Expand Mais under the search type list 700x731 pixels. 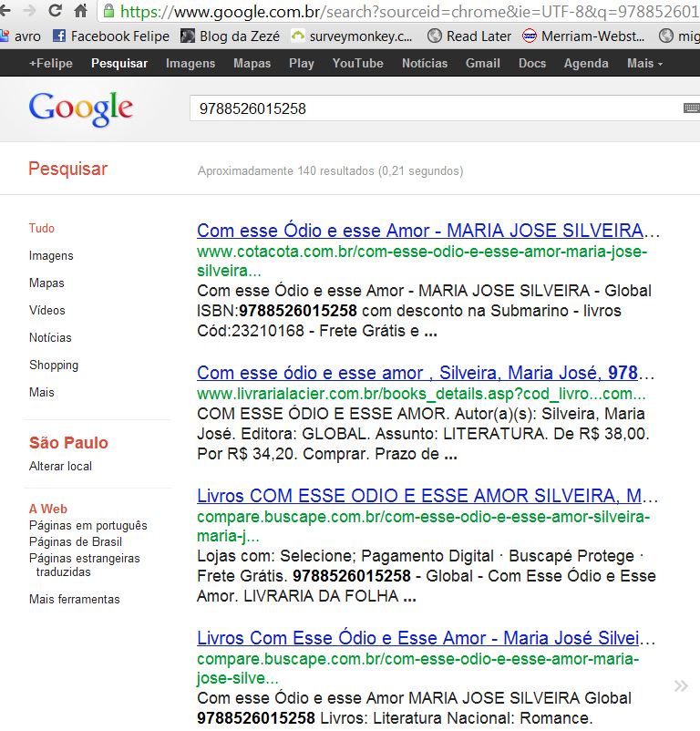42,392
